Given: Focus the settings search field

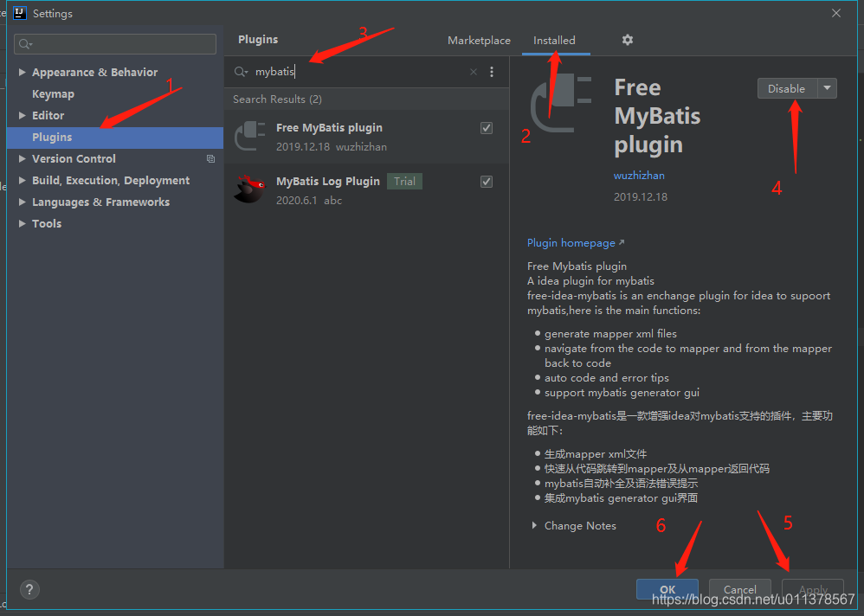Looking at the screenshot, I should tap(115, 44).
